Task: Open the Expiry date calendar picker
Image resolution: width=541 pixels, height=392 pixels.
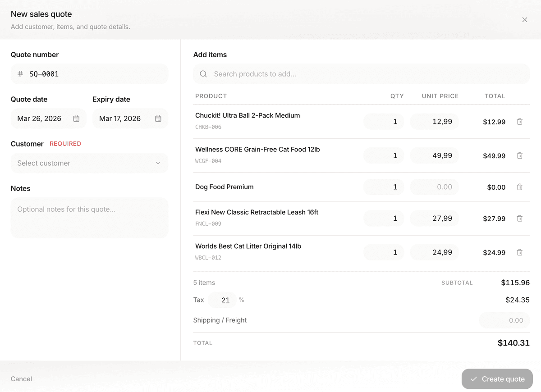Action: click(x=158, y=118)
